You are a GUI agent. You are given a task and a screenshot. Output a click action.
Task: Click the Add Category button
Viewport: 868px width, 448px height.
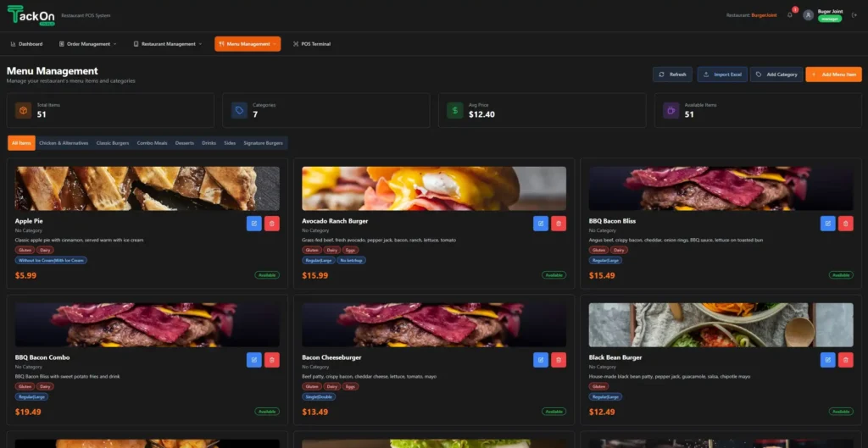776,75
